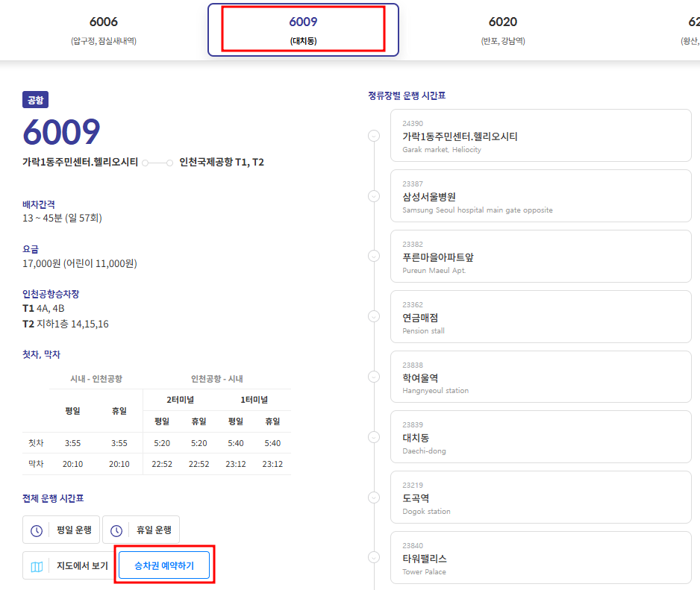The width and height of the screenshot is (700, 590).
Task: Expand the 학여울역 stop chevron
Action: pyautogui.click(x=374, y=377)
